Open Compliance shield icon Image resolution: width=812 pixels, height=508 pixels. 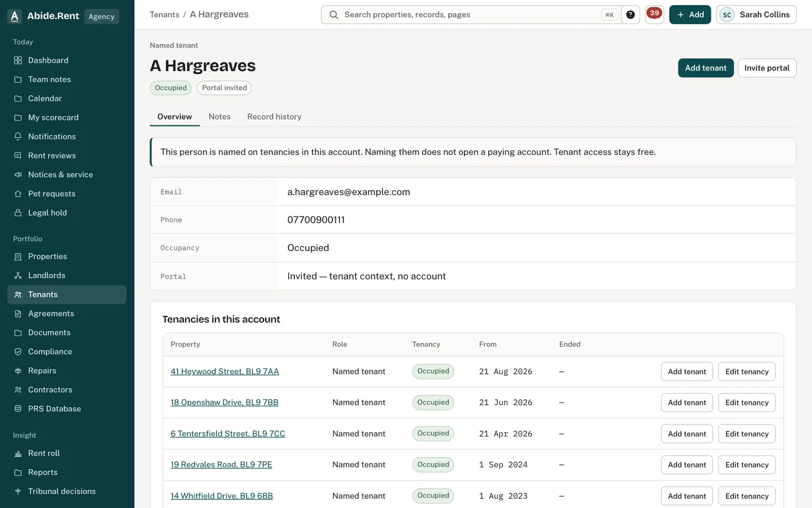point(18,352)
